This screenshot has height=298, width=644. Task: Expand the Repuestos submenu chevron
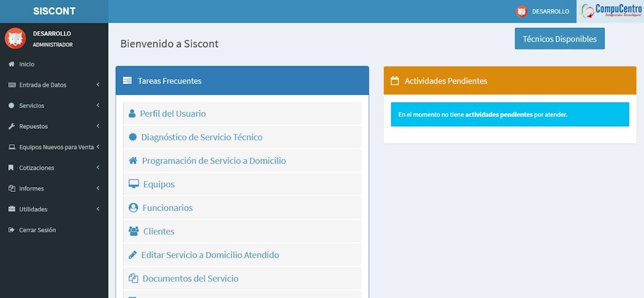point(98,126)
